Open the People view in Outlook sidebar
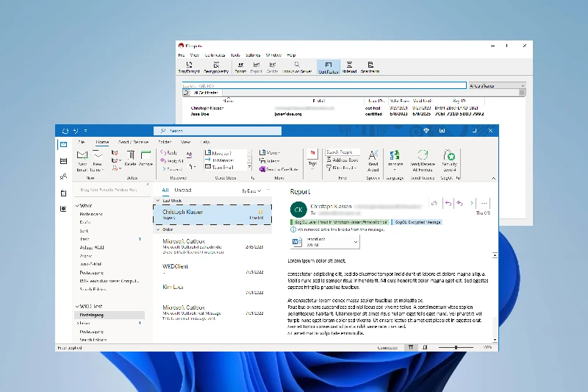Viewport: 588px width, 392px height. pos(63,177)
